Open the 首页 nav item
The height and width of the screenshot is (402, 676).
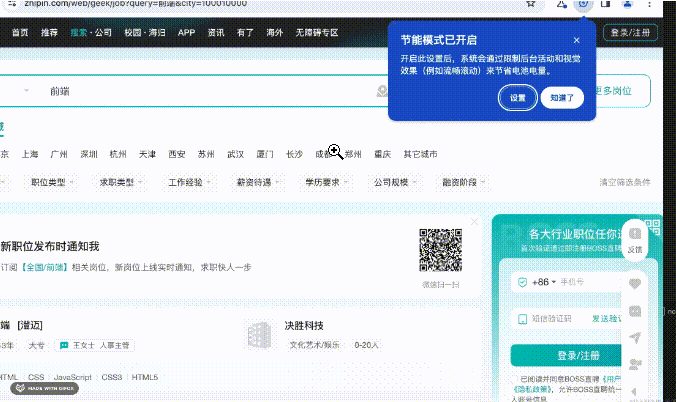pyautogui.click(x=20, y=32)
